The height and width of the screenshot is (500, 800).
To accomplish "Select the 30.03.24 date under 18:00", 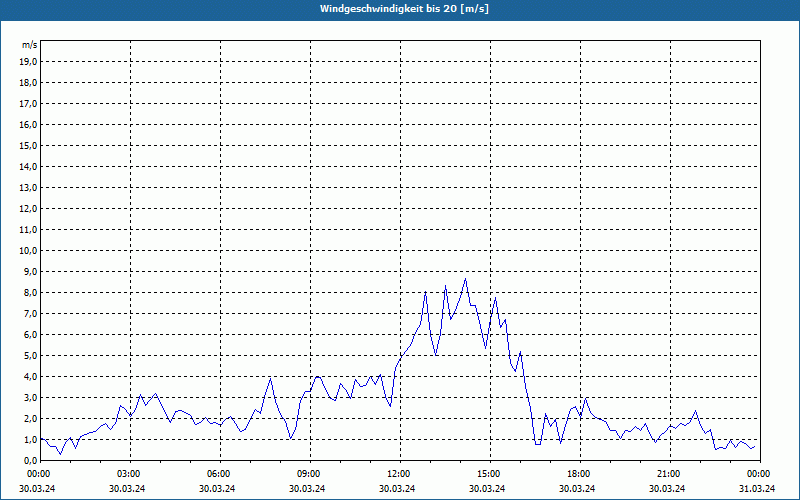I will 577,489.
